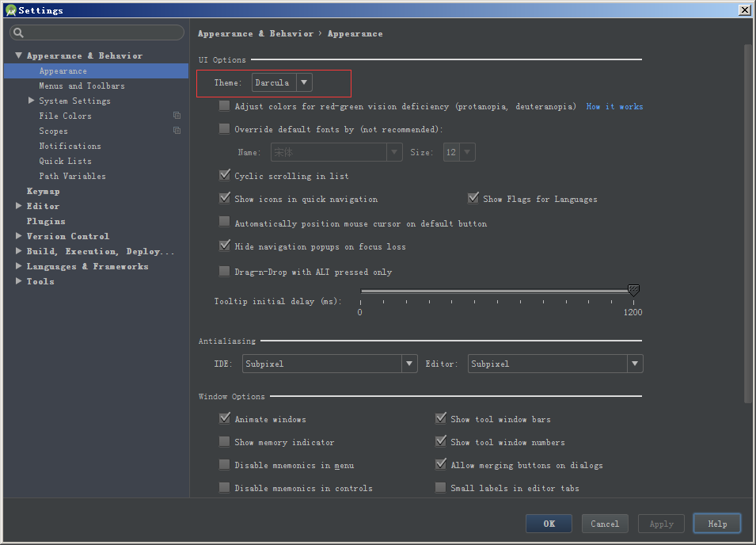756x545 pixels.
Task: Disable Show Flags for Languages
Action: tap(473, 199)
